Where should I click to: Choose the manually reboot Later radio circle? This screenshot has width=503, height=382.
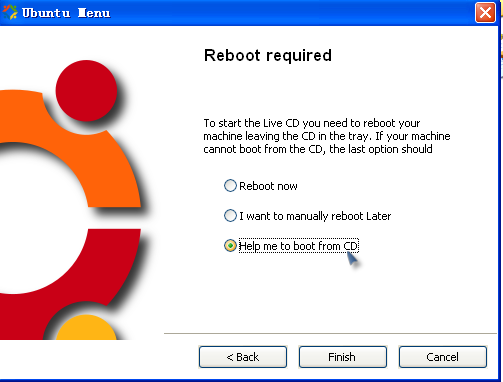point(230,216)
